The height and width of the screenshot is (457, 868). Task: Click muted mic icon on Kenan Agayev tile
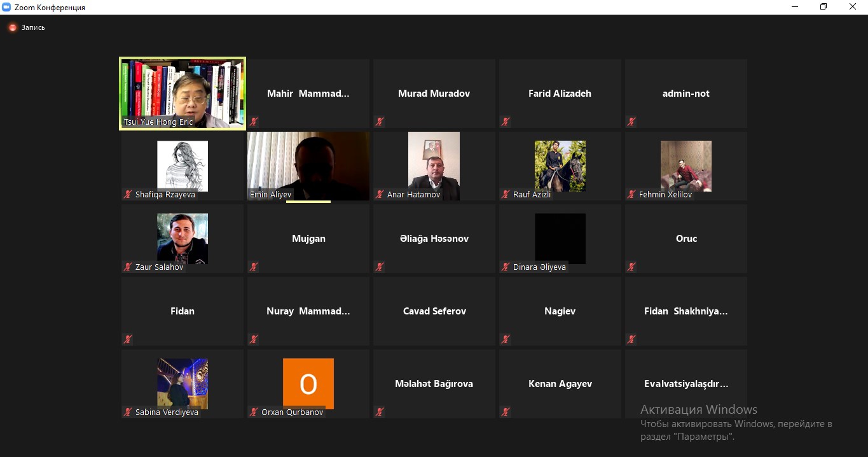click(506, 412)
